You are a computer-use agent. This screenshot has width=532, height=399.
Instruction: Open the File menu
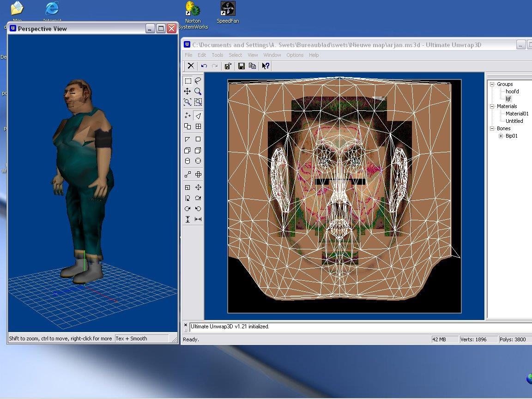click(188, 55)
